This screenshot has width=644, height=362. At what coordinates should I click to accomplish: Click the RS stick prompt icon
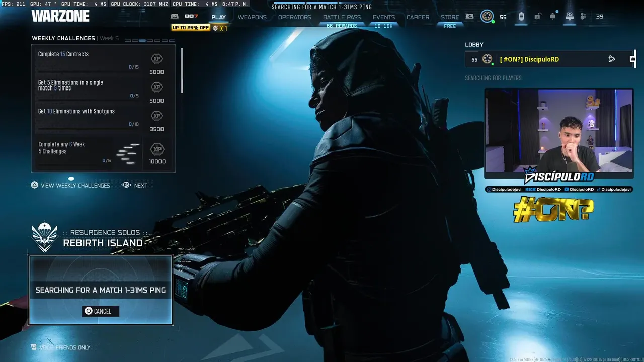[126, 185]
